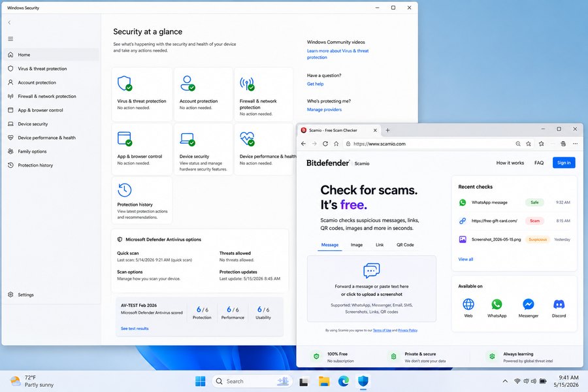Click How it works in Scamio header
Image resolution: width=588 pixels, height=392 pixels.
coord(510,163)
